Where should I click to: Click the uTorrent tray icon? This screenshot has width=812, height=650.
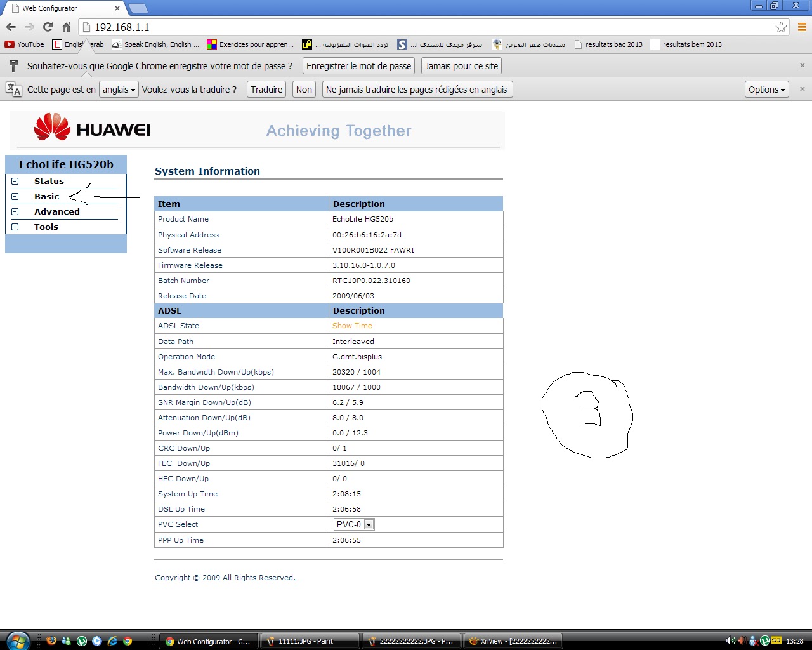(x=764, y=641)
